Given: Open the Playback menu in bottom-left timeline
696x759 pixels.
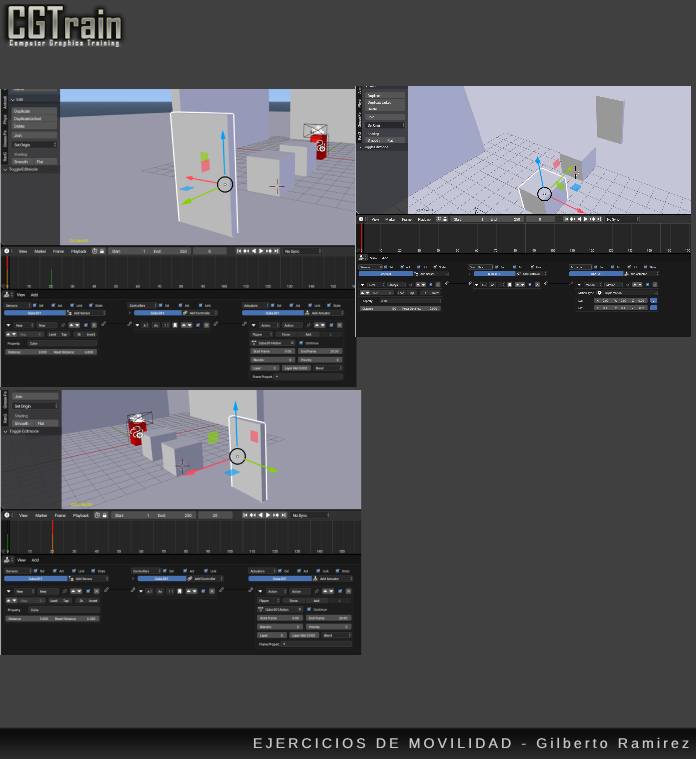Looking at the screenshot, I should (x=80, y=515).
